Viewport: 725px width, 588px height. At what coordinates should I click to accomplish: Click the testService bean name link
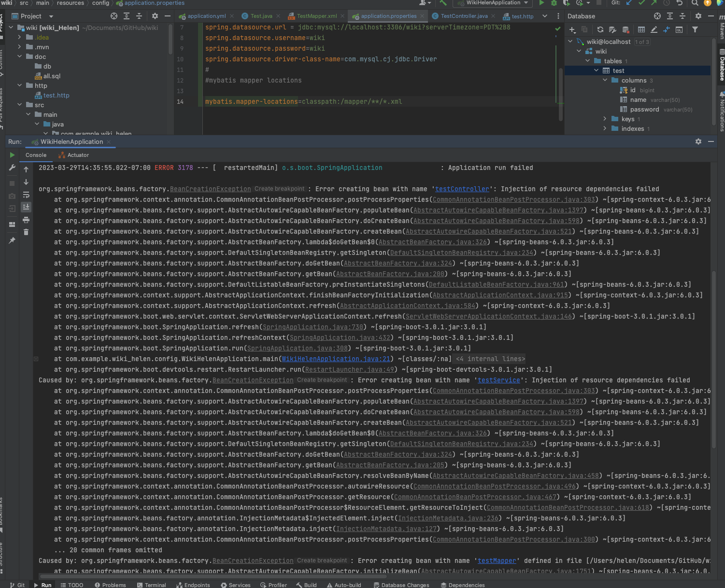coord(499,380)
